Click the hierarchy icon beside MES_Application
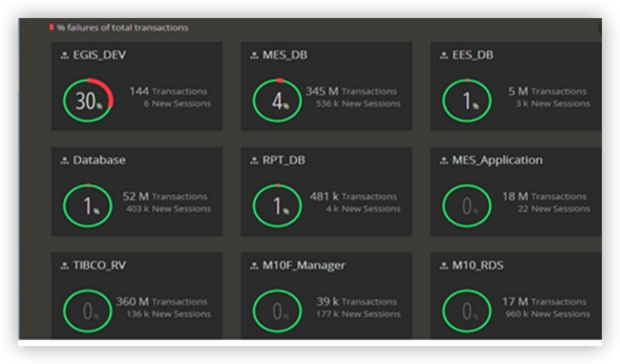This screenshot has height=364, width=620. point(444,161)
